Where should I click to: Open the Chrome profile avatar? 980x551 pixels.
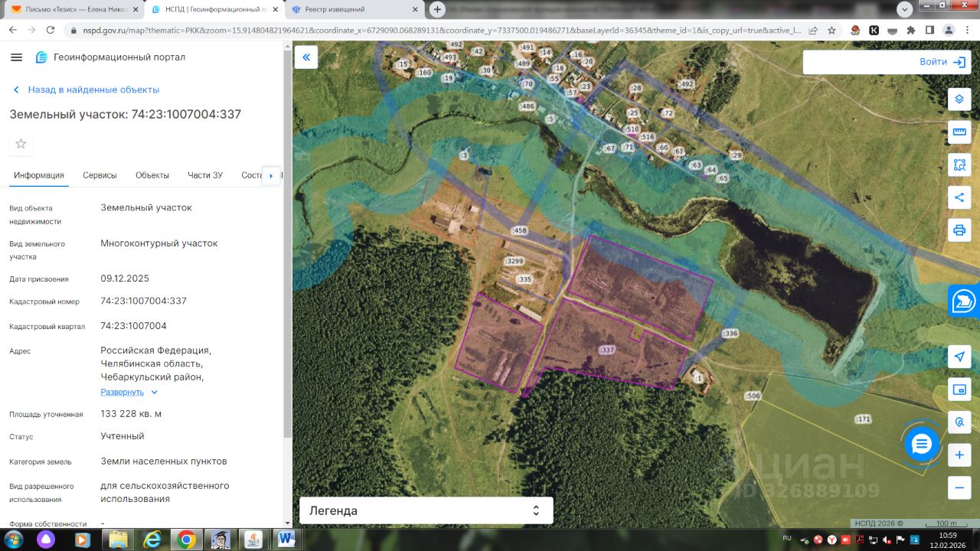949,31
